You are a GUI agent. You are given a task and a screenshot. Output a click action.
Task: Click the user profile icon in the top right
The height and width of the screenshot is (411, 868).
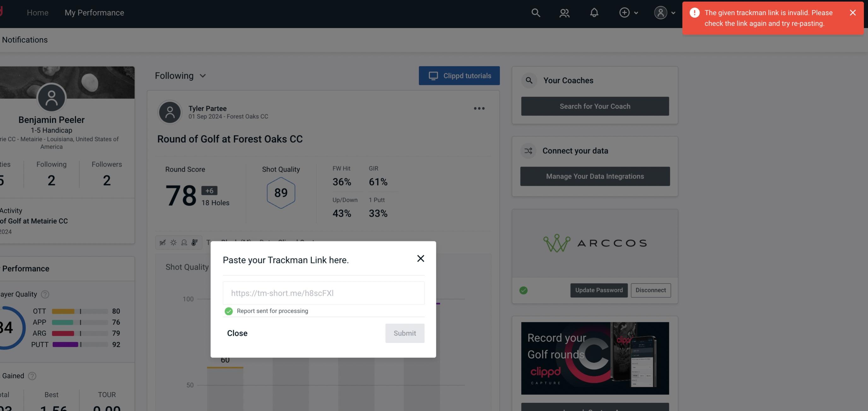(660, 12)
